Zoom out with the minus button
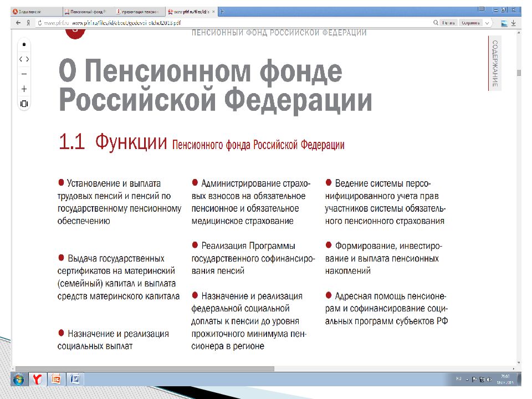 [24, 74]
